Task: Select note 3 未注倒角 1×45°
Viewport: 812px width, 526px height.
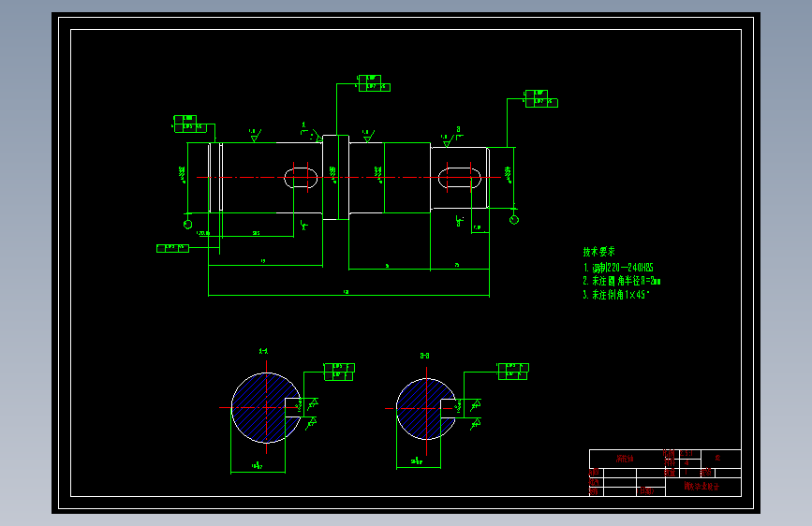Action: click(x=615, y=295)
